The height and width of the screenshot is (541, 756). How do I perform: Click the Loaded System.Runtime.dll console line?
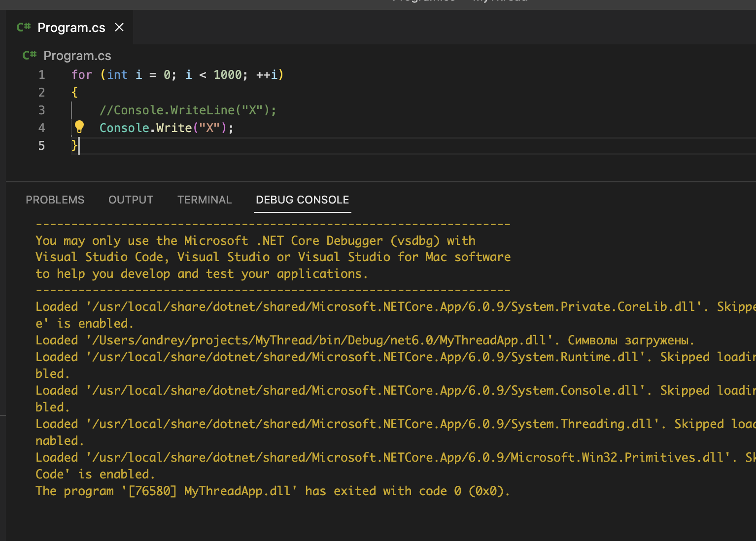point(396,357)
